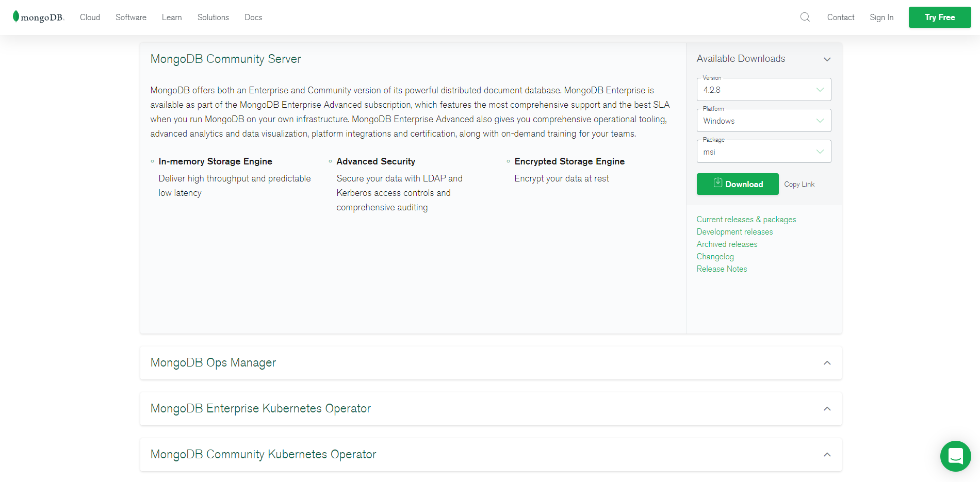Click "Encrypt your data at rest" text
The width and height of the screenshot is (980, 482).
pyautogui.click(x=562, y=178)
